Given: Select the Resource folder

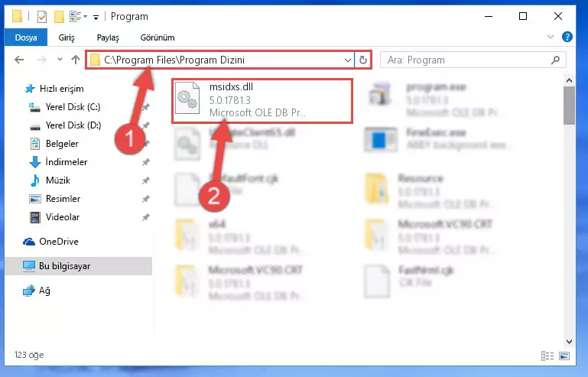Looking at the screenshot, I should (430, 191).
